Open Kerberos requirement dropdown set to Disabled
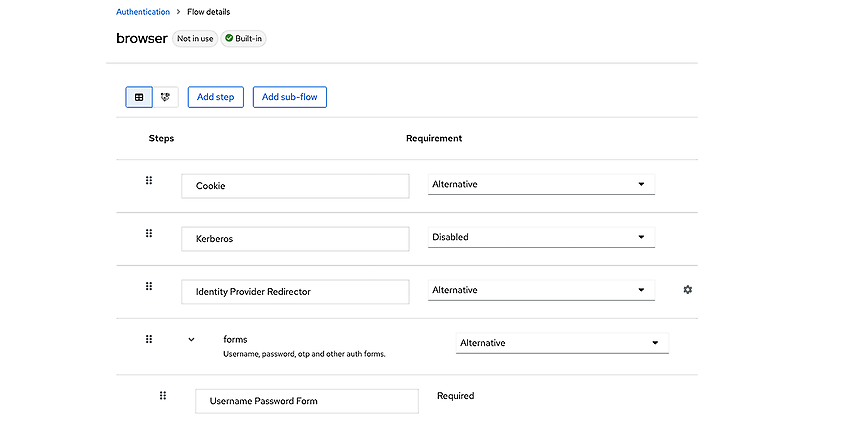This screenshot has height=425, width=850. pyautogui.click(x=541, y=237)
